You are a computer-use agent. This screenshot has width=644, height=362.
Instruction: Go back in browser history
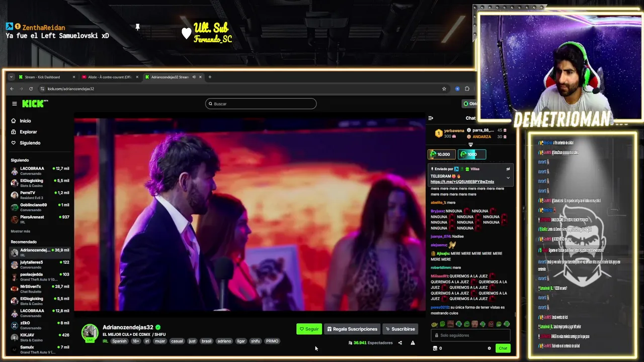(12, 89)
